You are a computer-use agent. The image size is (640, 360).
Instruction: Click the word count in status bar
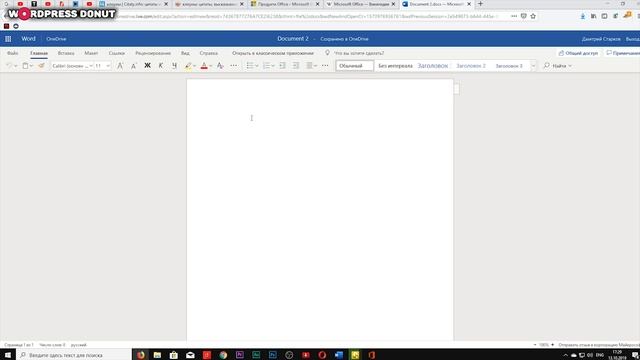[x=52, y=345]
